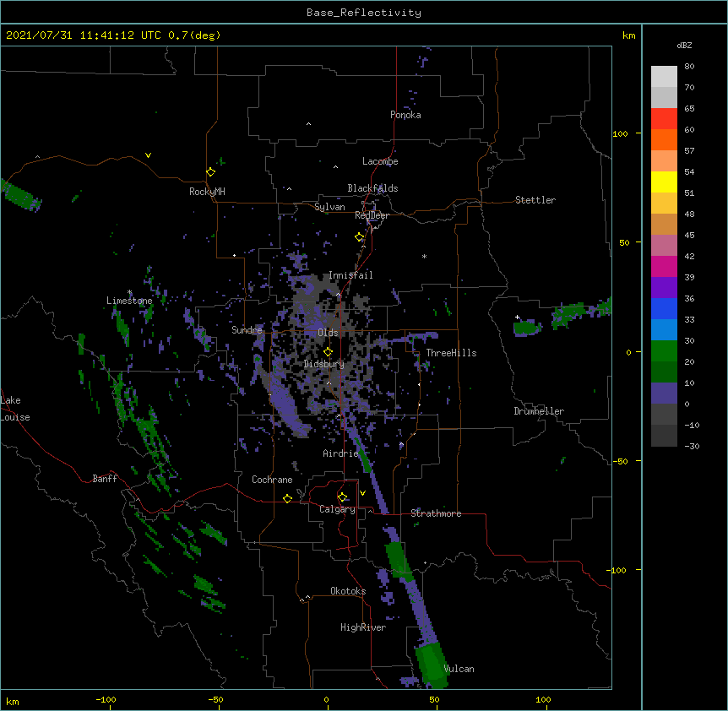Click the white plus marker west of Drumheller echo
This screenshot has width=728, height=711.
[517, 318]
